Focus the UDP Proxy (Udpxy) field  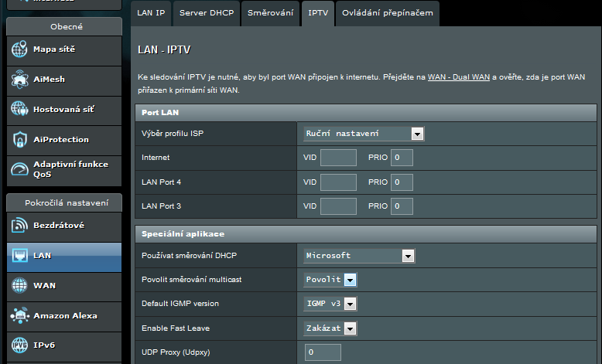(x=322, y=352)
